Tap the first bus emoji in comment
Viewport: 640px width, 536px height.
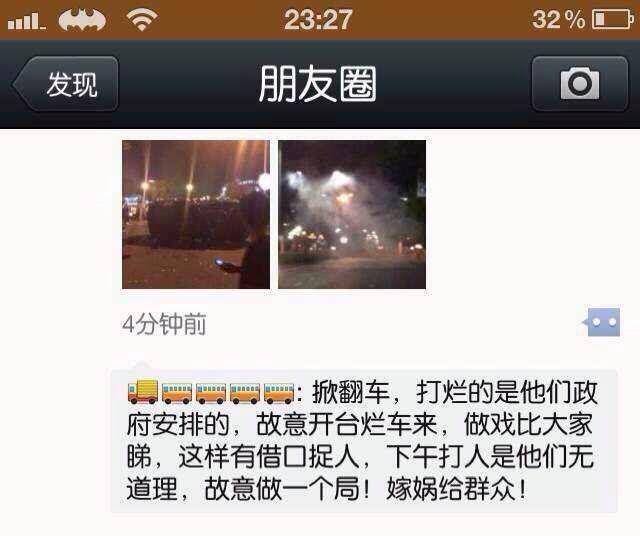pyautogui.click(x=177, y=393)
